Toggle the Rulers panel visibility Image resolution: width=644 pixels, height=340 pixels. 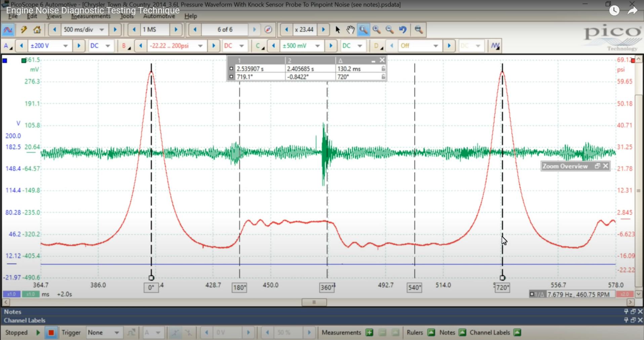point(431,332)
